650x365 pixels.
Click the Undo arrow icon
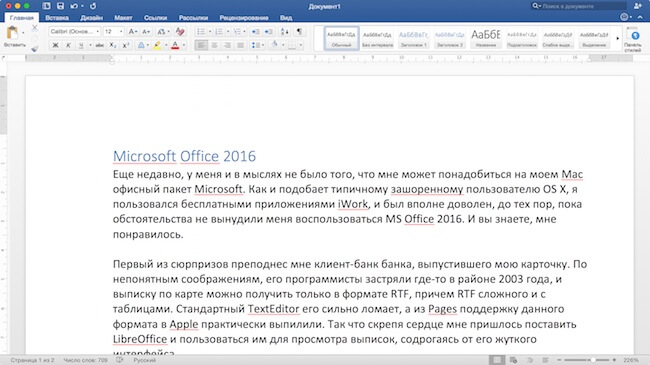point(74,6)
